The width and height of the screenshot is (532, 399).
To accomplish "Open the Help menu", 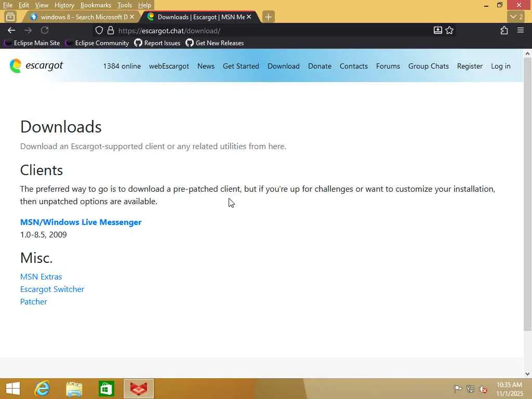I will [144, 5].
